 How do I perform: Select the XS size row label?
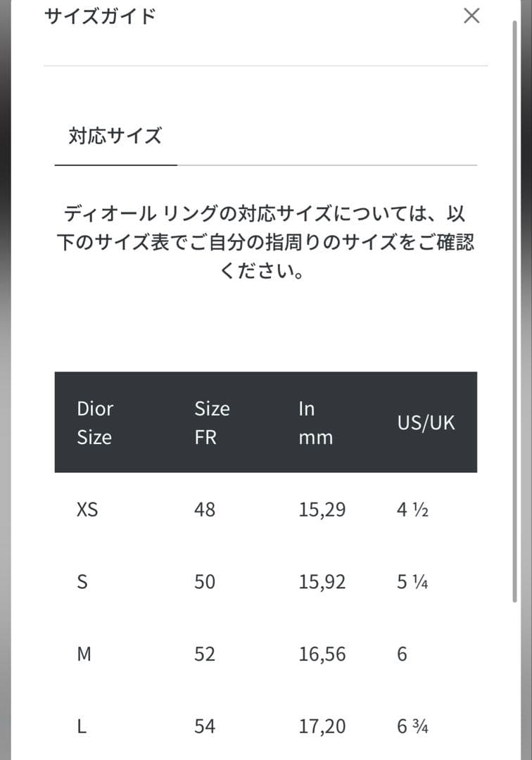pyautogui.click(x=87, y=509)
